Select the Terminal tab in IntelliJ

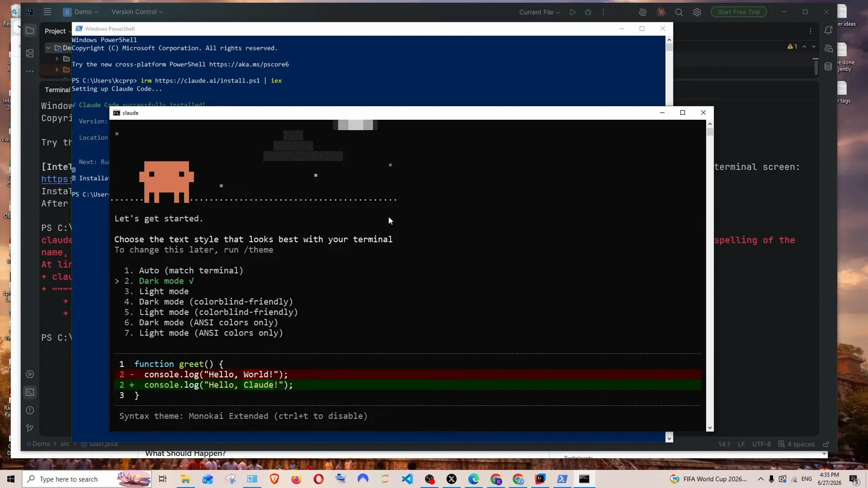[57, 89]
